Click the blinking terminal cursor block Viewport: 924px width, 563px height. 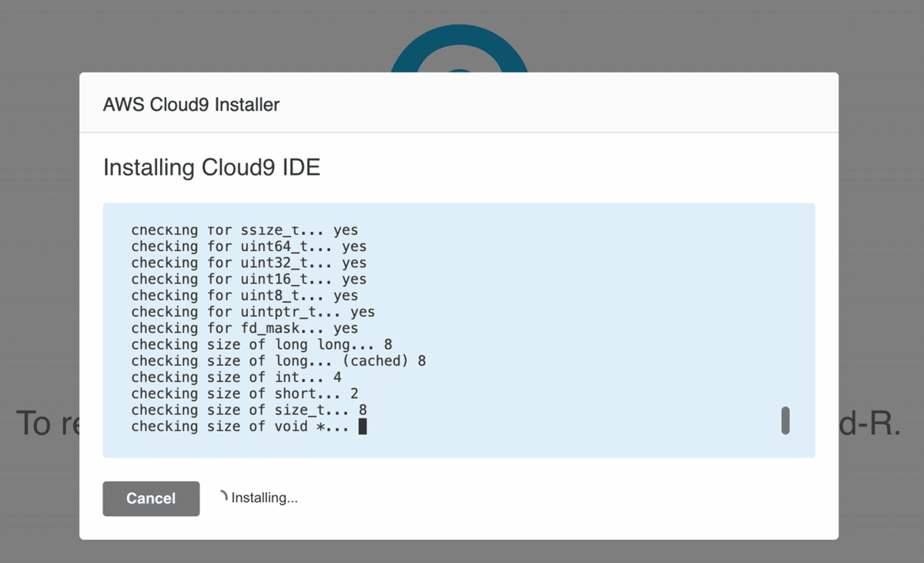[362, 426]
